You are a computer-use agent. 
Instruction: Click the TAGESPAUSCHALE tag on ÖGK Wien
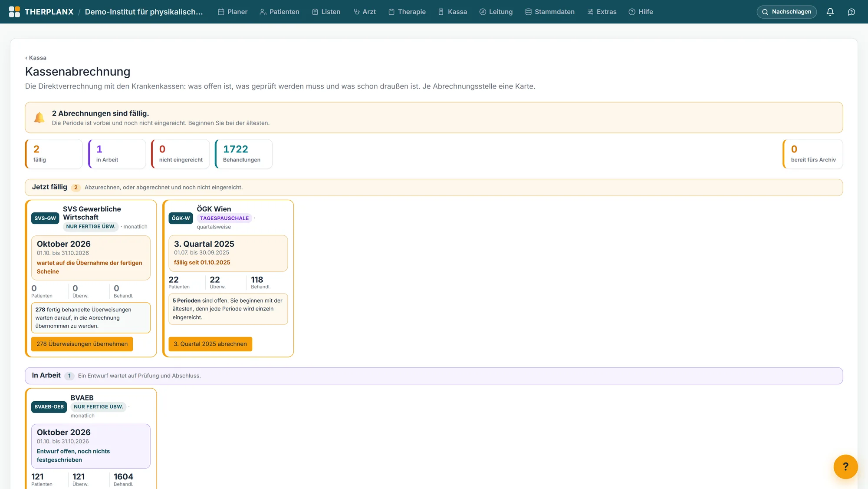(x=224, y=218)
